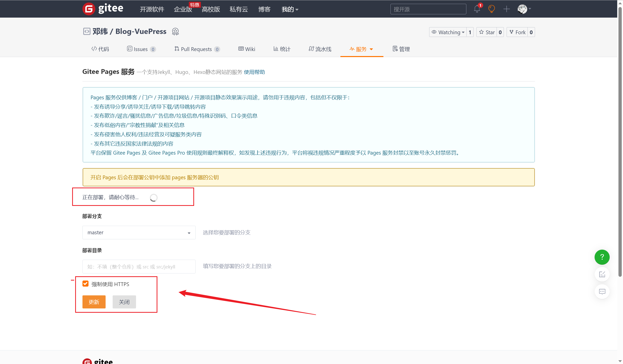
Task: Click the Watching count 1
Action: coord(470,32)
